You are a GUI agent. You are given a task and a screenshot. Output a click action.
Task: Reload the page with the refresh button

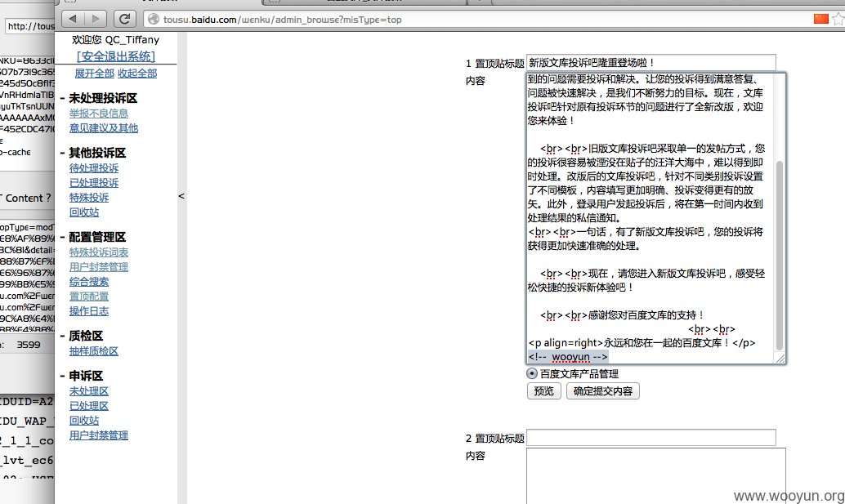pos(124,19)
